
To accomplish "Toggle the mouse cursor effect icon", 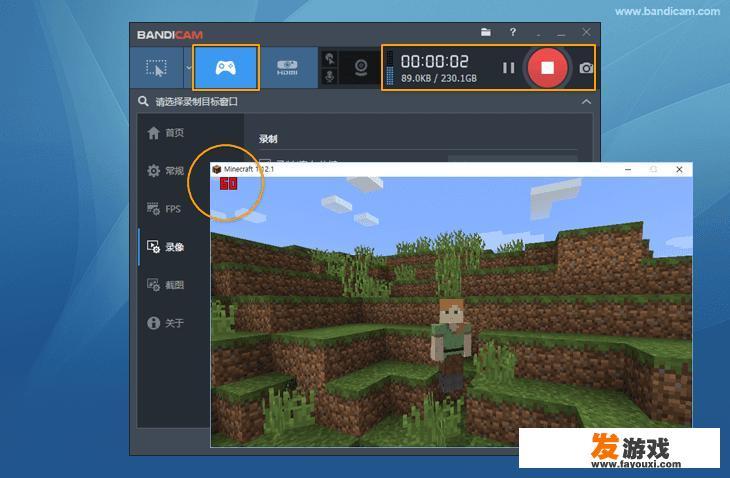I will point(330,59).
